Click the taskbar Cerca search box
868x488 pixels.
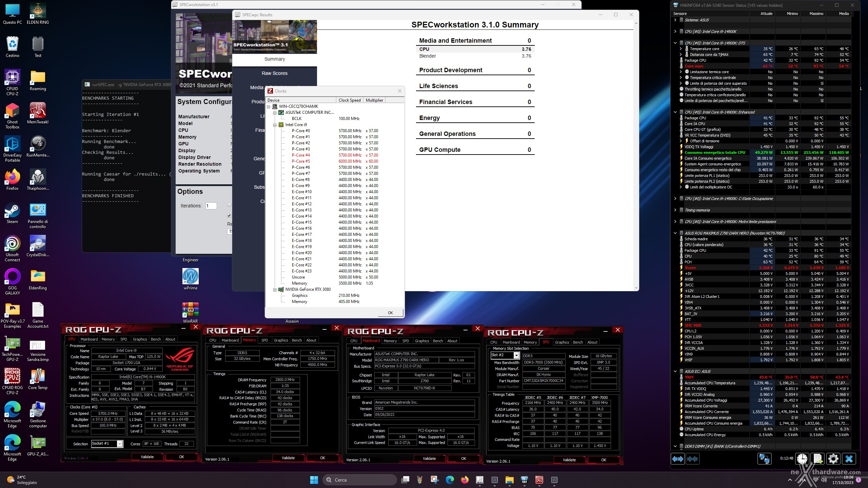tap(359, 480)
